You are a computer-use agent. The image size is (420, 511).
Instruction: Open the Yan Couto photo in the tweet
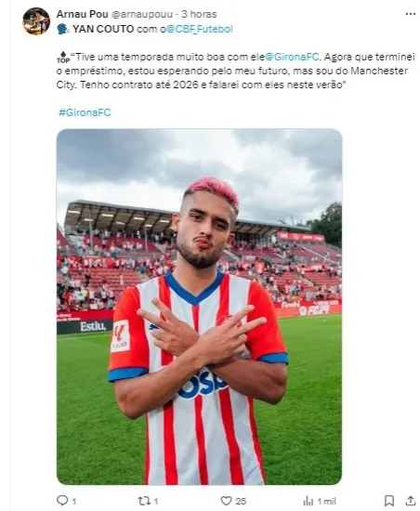point(199,307)
